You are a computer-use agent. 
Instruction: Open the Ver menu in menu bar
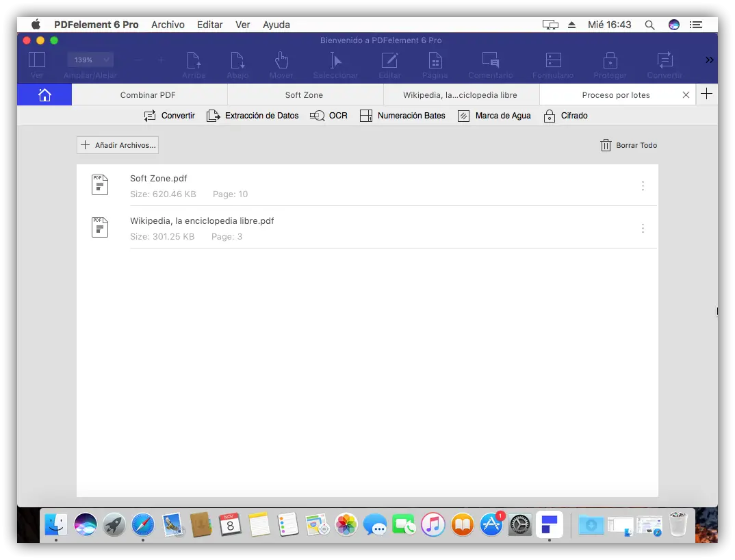pos(242,25)
